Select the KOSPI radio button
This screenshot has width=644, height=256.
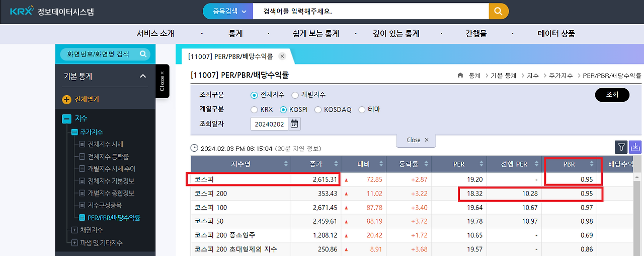point(283,109)
